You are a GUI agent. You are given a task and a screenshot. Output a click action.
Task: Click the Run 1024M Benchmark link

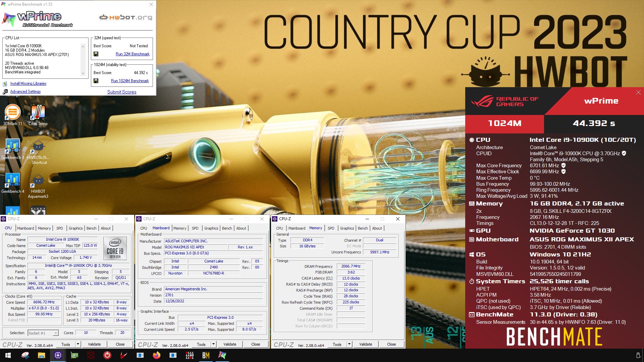130,81
